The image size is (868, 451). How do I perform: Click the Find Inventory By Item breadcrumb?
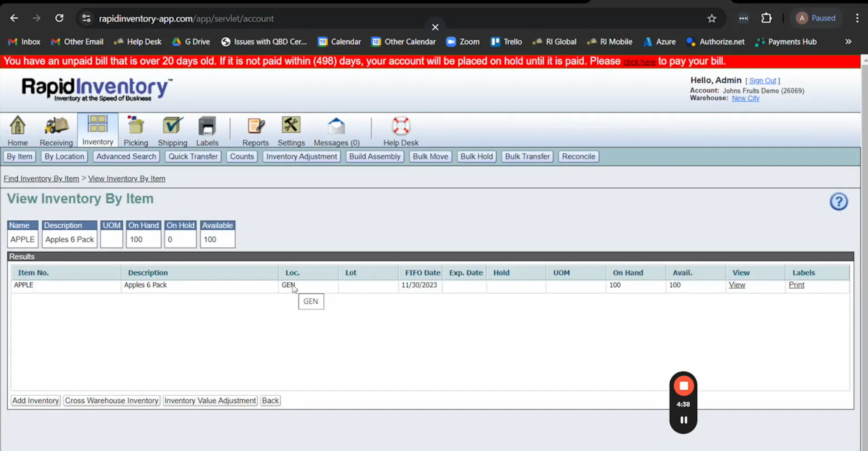pos(41,179)
